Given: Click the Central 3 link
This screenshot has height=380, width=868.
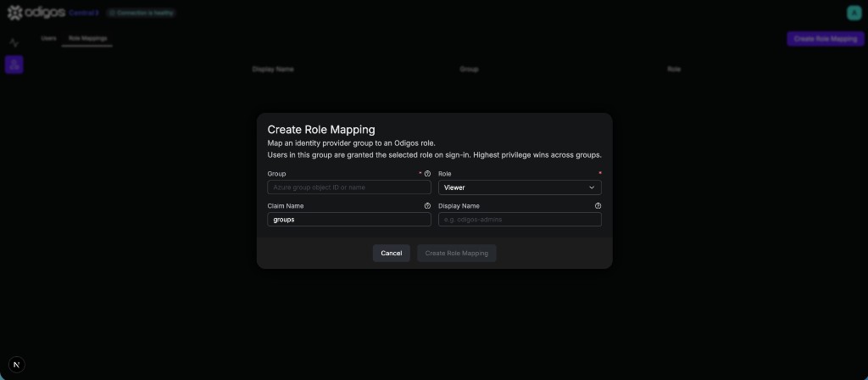Looking at the screenshot, I should (84, 13).
